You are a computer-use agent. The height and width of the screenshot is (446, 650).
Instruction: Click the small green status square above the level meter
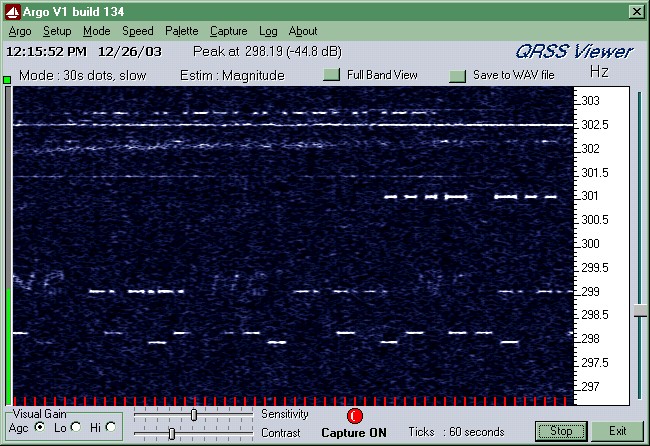(x=7, y=79)
